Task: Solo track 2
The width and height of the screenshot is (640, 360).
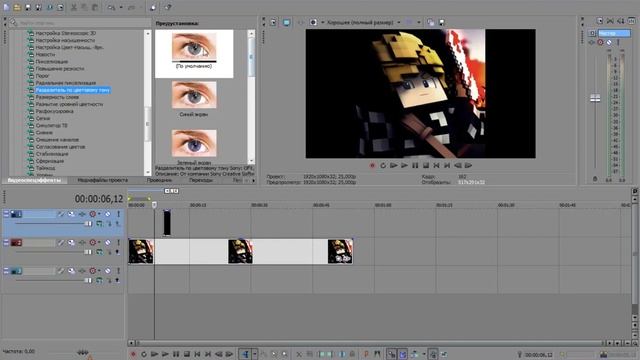Action: [118, 242]
